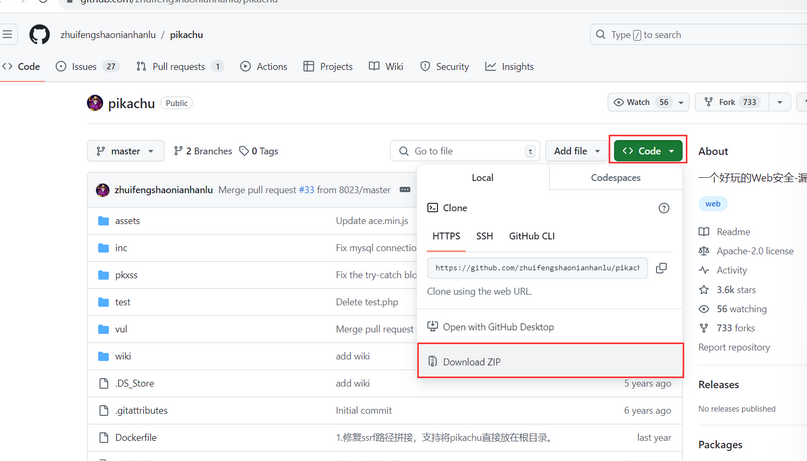This screenshot has width=807, height=461.
Task: Click the eye icon beside 56 watching
Action: (x=704, y=309)
